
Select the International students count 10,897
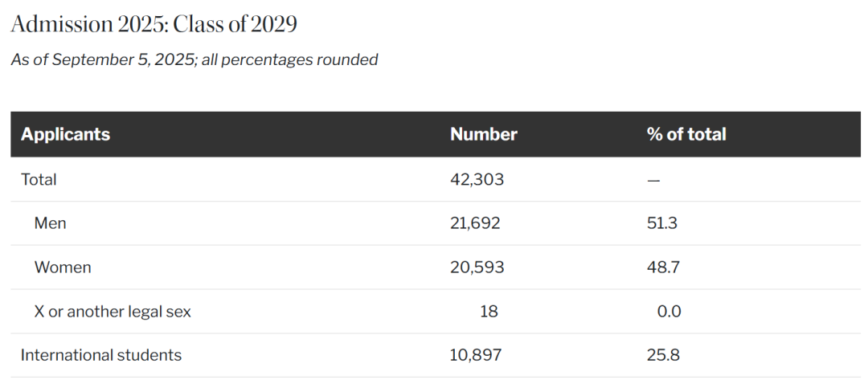(x=476, y=355)
